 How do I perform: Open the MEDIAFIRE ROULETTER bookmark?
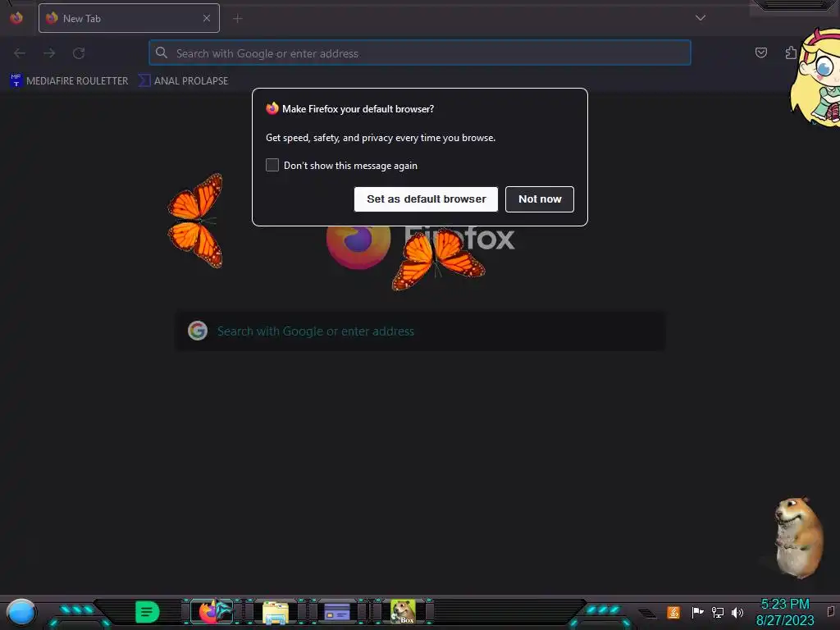point(69,81)
